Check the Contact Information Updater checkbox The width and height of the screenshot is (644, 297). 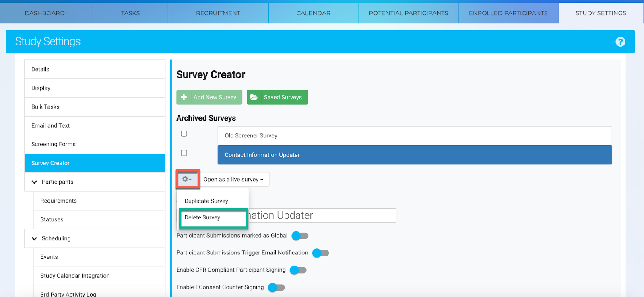tap(184, 153)
